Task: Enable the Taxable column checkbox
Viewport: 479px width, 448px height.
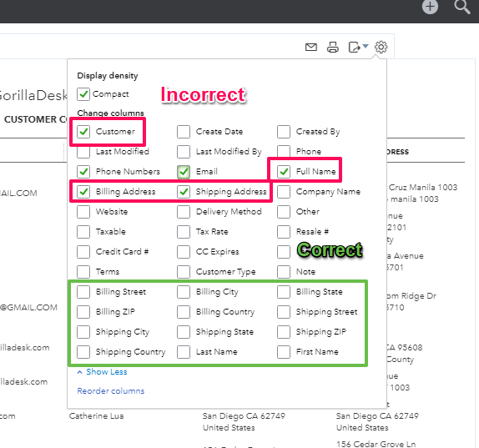Action: click(x=83, y=232)
